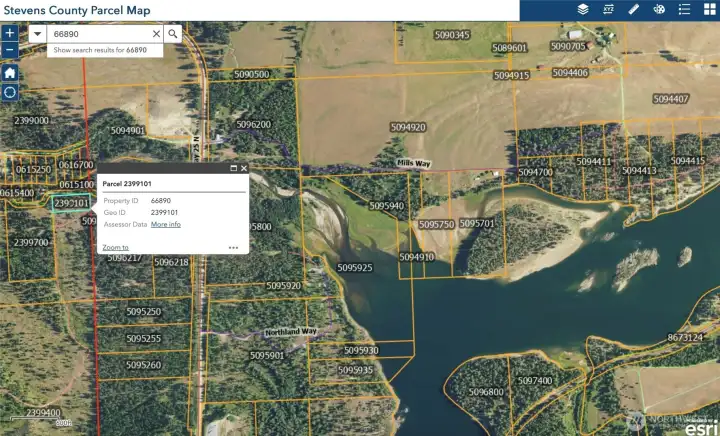Select 'Show search results for 66890' suggestion
The height and width of the screenshot is (436, 720).
point(100,49)
